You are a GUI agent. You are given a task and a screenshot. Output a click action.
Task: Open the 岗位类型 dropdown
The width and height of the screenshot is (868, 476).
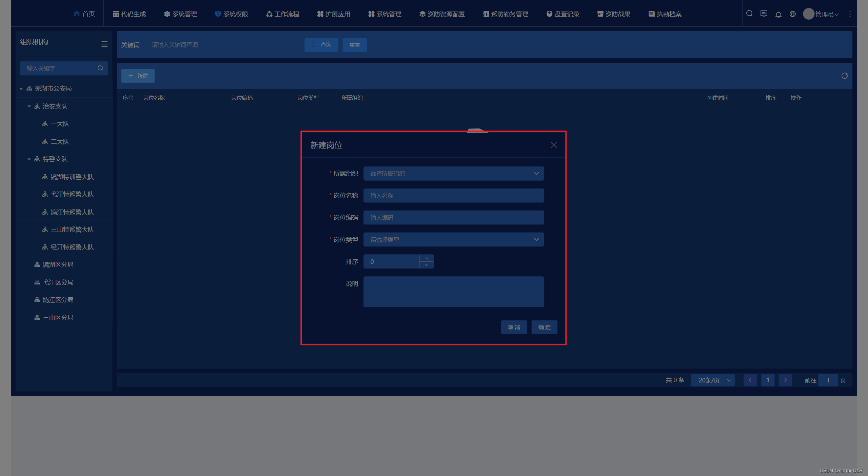pos(453,240)
